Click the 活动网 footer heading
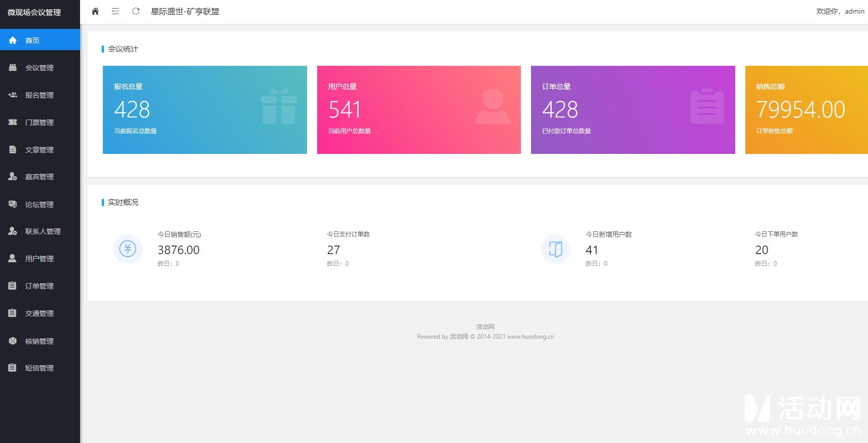 click(x=485, y=327)
